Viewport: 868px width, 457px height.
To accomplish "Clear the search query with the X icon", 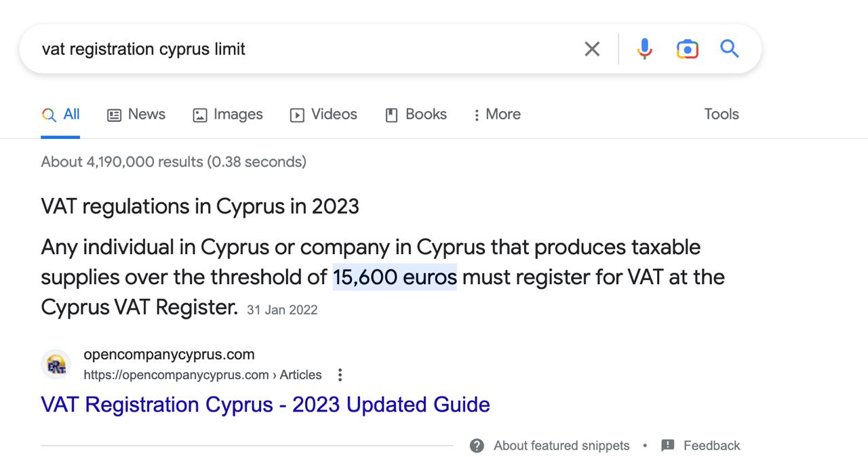I will click(x=592, y=49).
